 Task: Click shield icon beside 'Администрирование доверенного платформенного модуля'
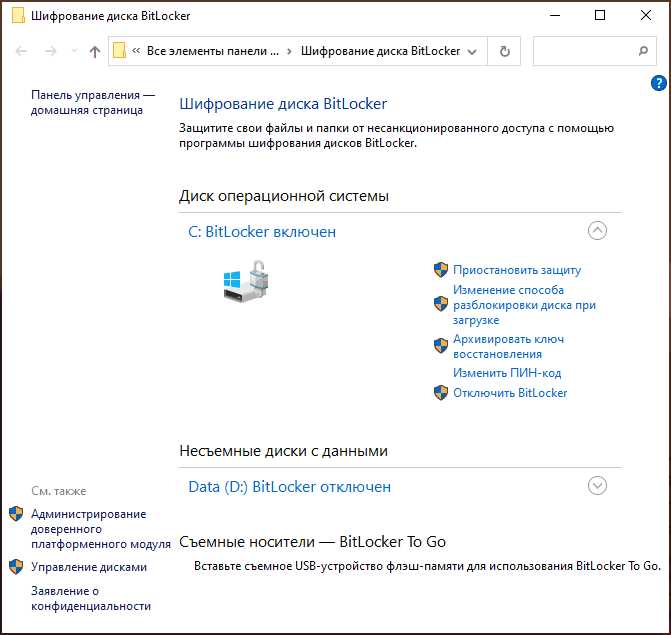16,514
